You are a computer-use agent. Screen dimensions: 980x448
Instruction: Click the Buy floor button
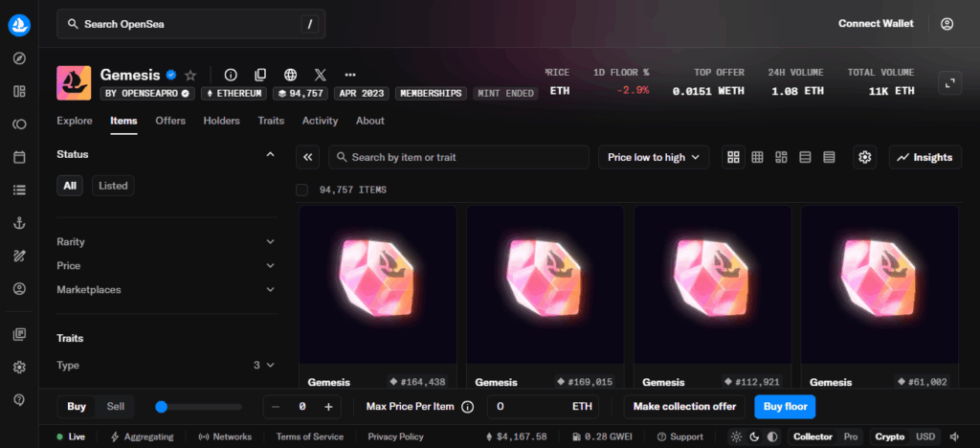785,407
